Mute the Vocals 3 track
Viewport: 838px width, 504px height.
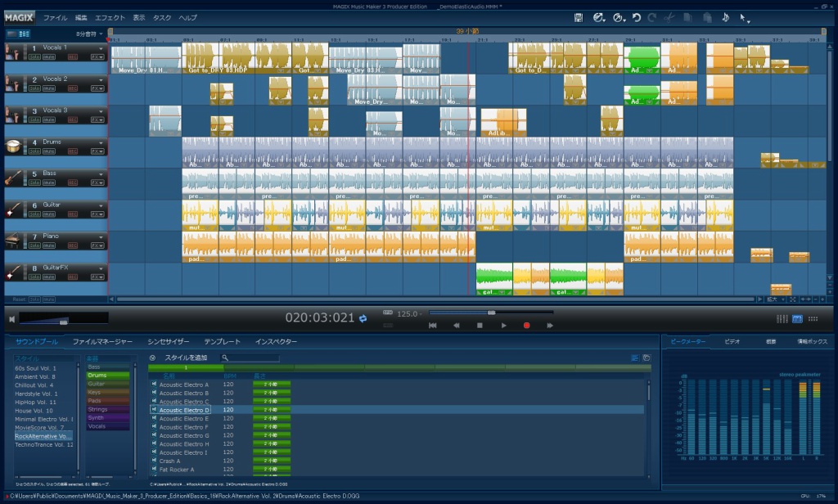click(48, 119)
